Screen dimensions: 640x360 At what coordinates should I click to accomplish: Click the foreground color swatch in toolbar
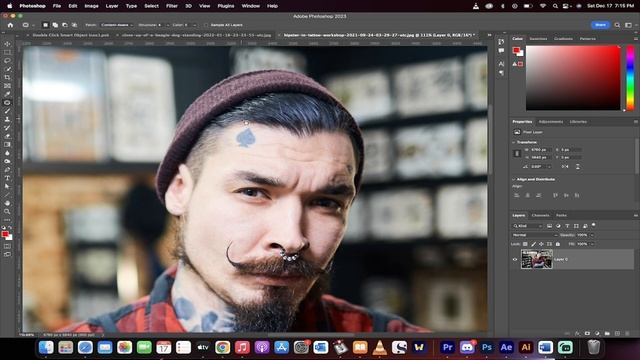tap(5, 234)
